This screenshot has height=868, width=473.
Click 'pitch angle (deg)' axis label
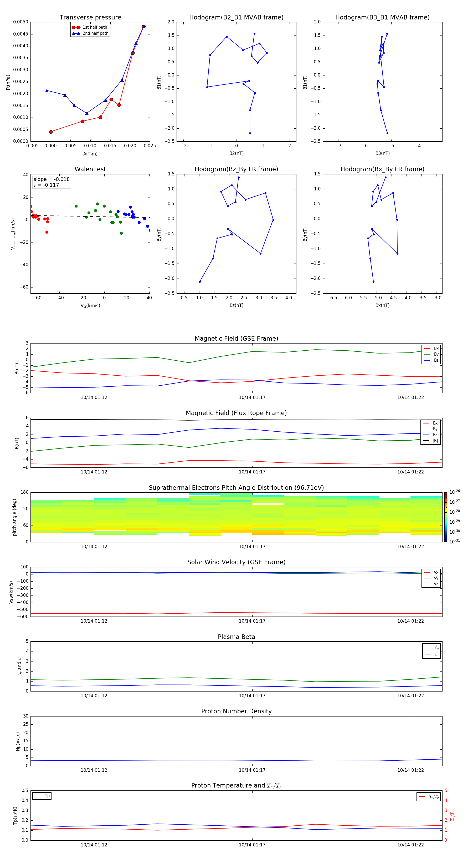(x=15, y=517)
